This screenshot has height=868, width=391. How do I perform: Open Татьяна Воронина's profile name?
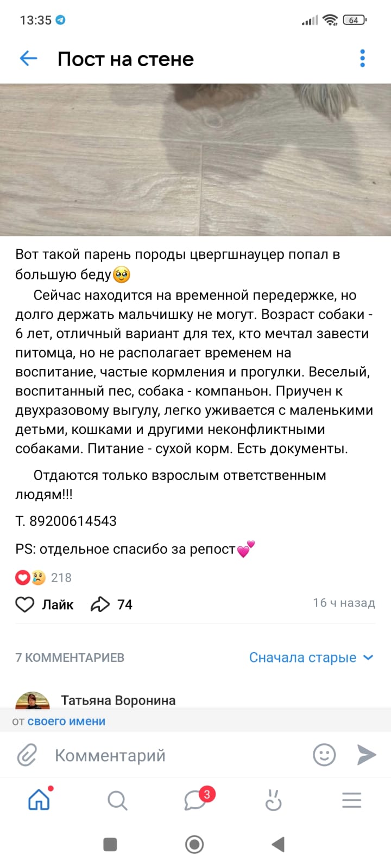[x=118, y=700]
